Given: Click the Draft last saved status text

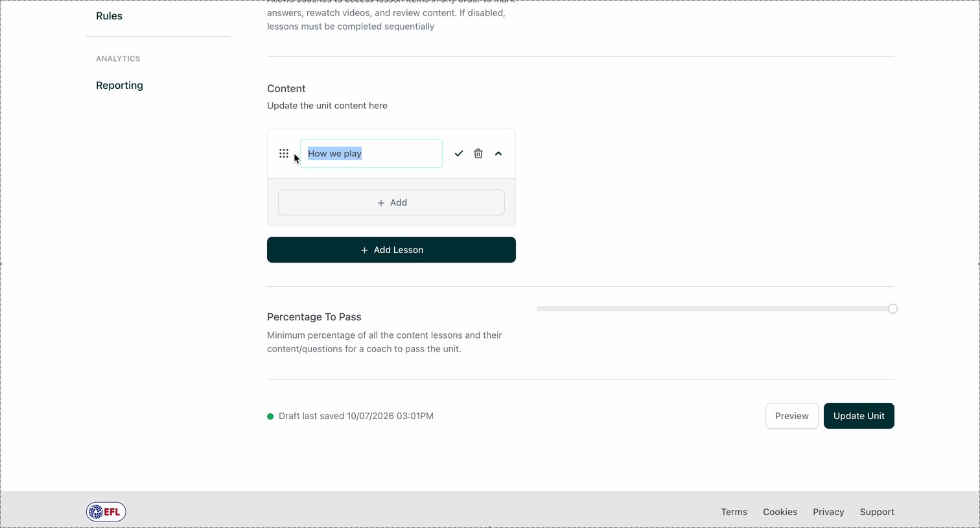Looking at the screenshot, I should (x=356, y=416).
